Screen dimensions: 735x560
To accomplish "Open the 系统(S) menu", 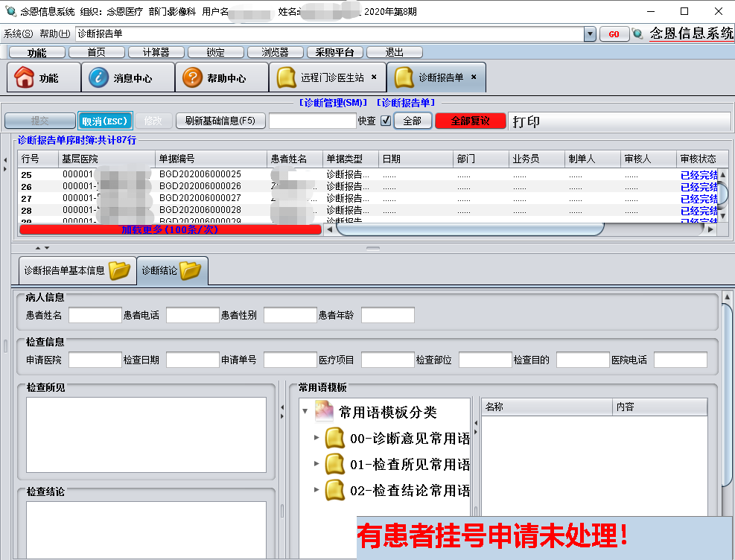I will tap(19, 34).
